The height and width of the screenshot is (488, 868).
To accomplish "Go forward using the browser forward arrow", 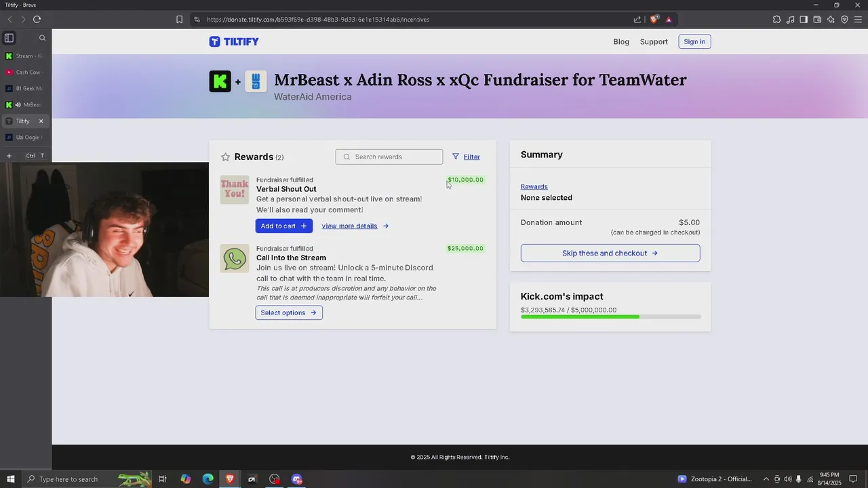I will point(23,20).
